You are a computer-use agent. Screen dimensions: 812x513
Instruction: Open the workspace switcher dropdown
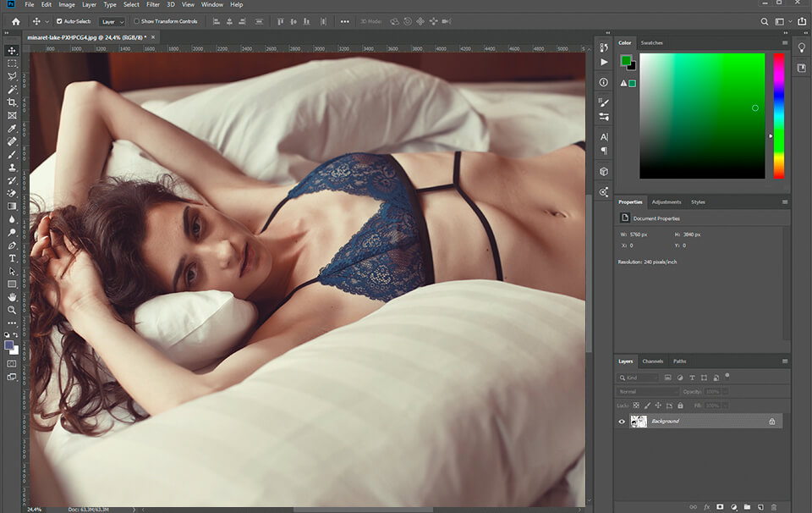783,21
